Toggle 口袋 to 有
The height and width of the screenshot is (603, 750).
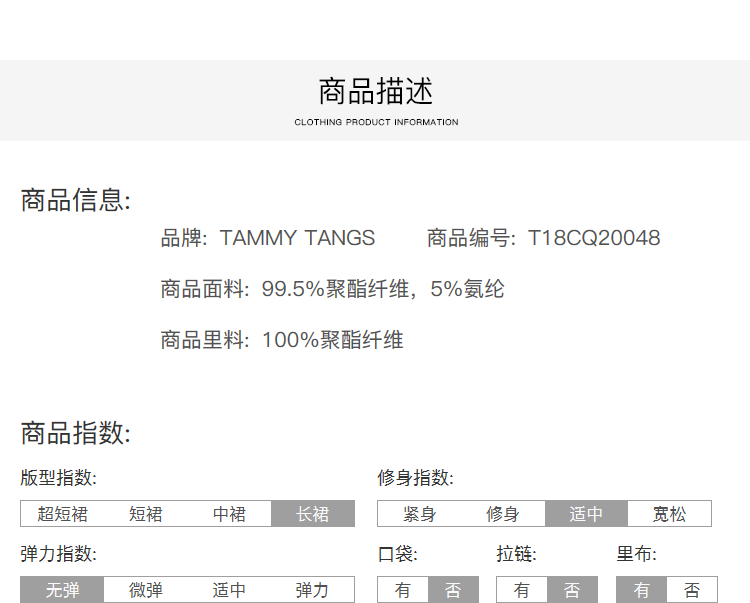(x=403, y=590)
